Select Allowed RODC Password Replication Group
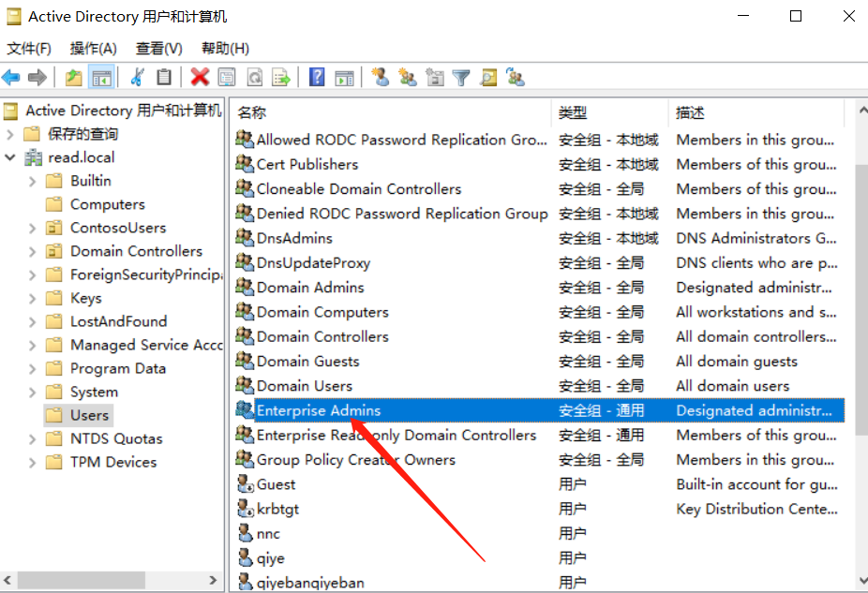 401,140
